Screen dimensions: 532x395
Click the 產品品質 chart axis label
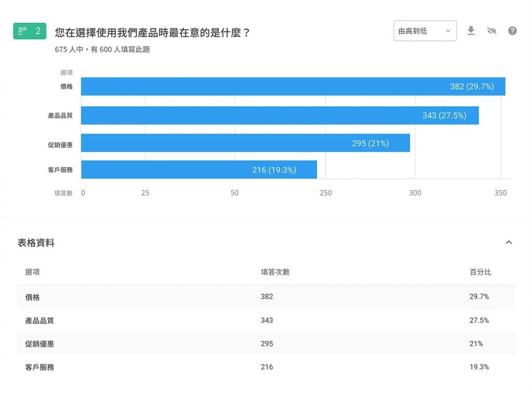pyautogui.click(x=60, y=116)
